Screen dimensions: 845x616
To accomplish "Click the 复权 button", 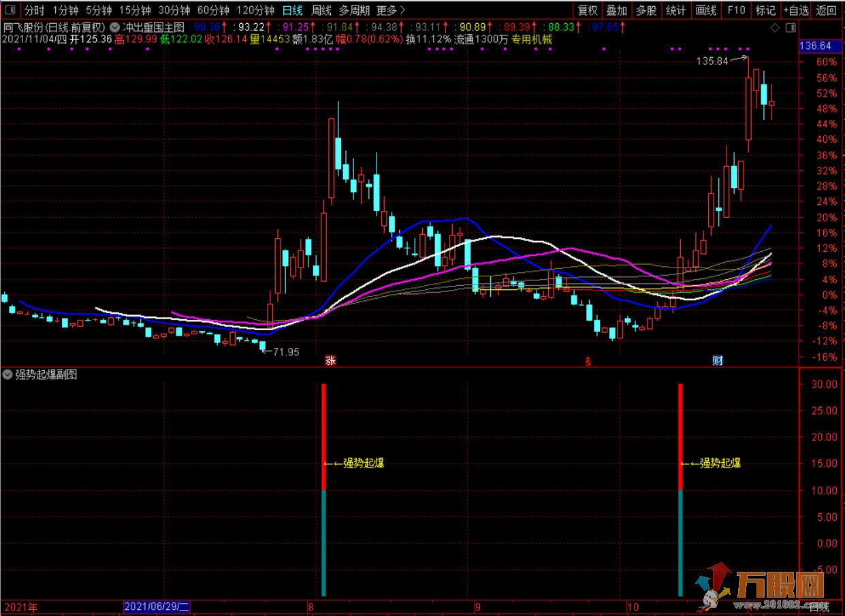I will (588, 10).
